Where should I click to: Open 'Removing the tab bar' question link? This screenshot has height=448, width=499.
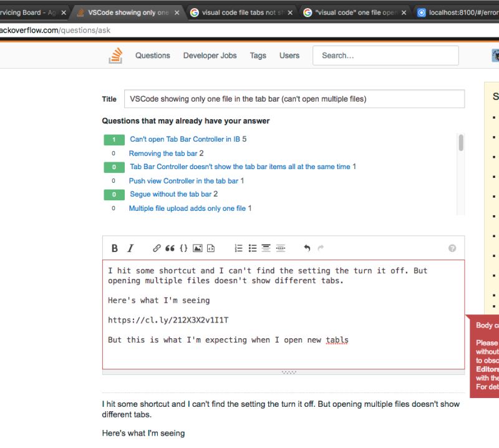pos(163,153)
